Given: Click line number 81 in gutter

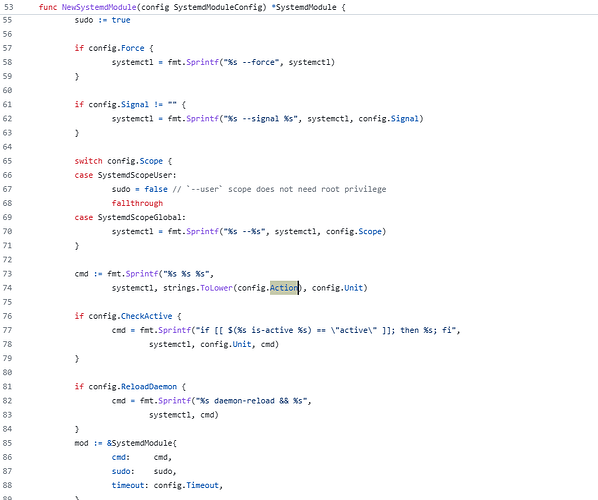Looking at the screenshot, I should [x=7, y=387].
